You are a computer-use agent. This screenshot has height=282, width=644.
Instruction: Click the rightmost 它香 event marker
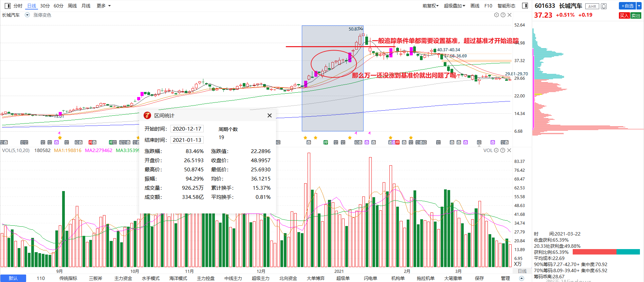coord(505,143)
